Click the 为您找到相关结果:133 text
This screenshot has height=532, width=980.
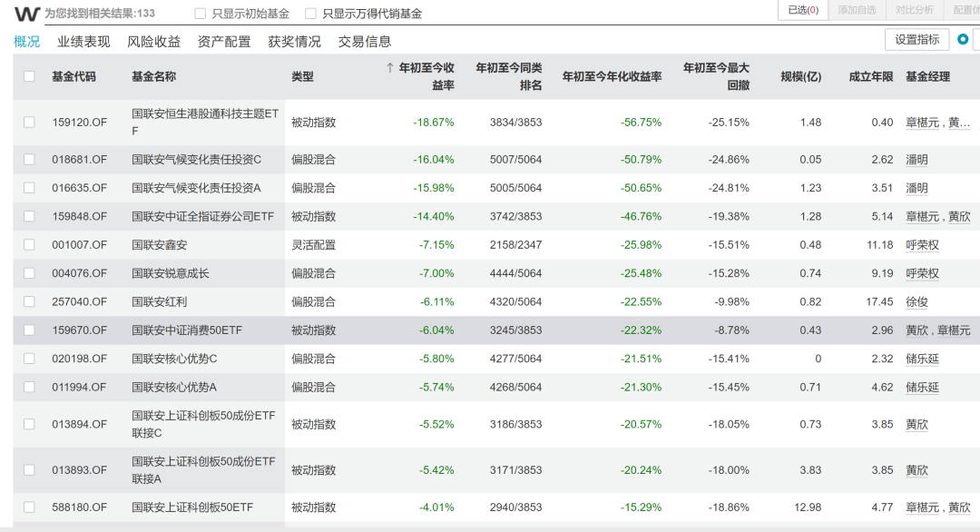100,13
